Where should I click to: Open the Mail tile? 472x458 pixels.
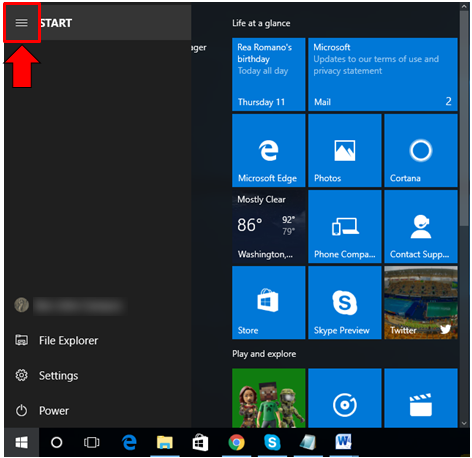pyautogui.click(x=383, y=74)
